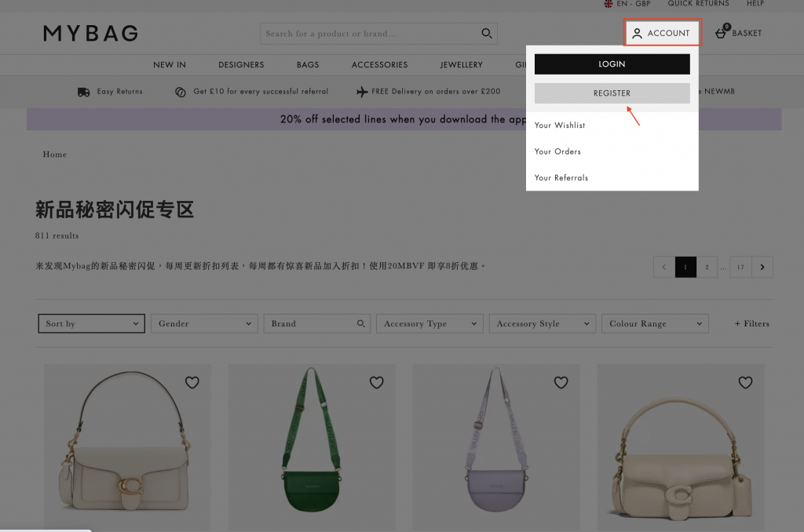Expand the Gender filter dropdown
The height and width of the screenshot is (532, 804).
tap(204, 323)
